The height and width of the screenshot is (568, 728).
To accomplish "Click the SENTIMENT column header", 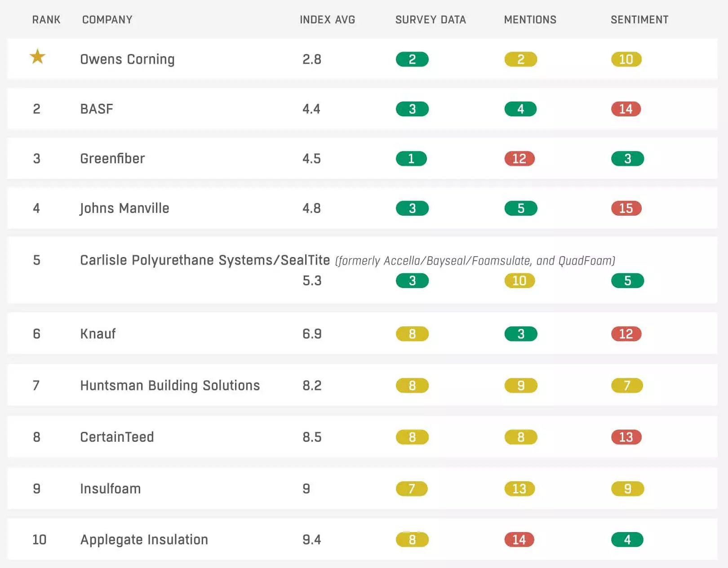I will [x=639, y=20].
